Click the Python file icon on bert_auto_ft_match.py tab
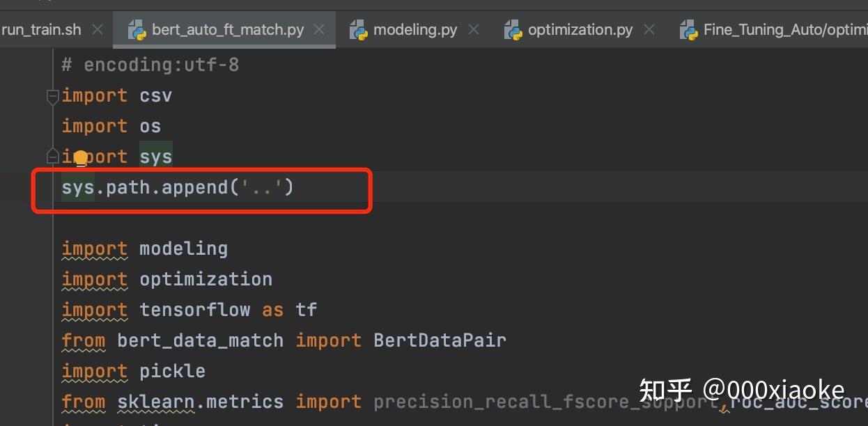Image resolution: width=868 pixels, height=426 pixels. coord(136,30)
